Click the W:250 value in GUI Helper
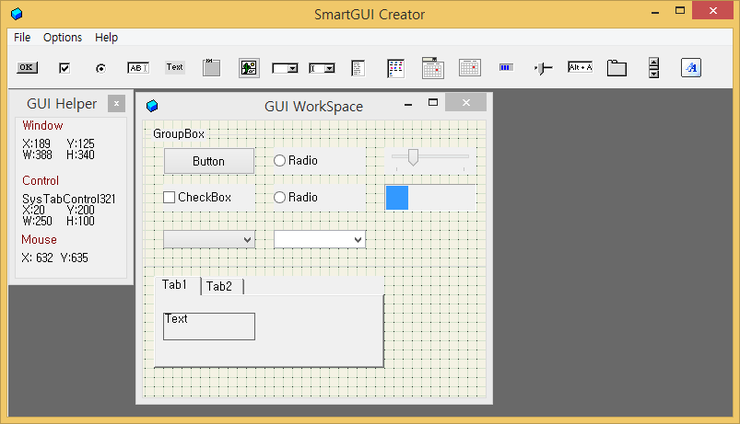The height and width of the screenshot is (424, 740). [37, 221]
